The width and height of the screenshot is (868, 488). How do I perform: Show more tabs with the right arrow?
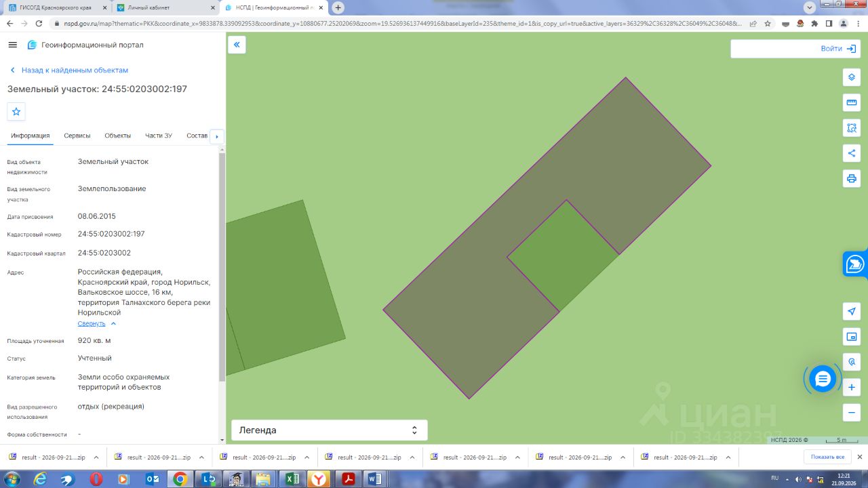coord(217,137)
